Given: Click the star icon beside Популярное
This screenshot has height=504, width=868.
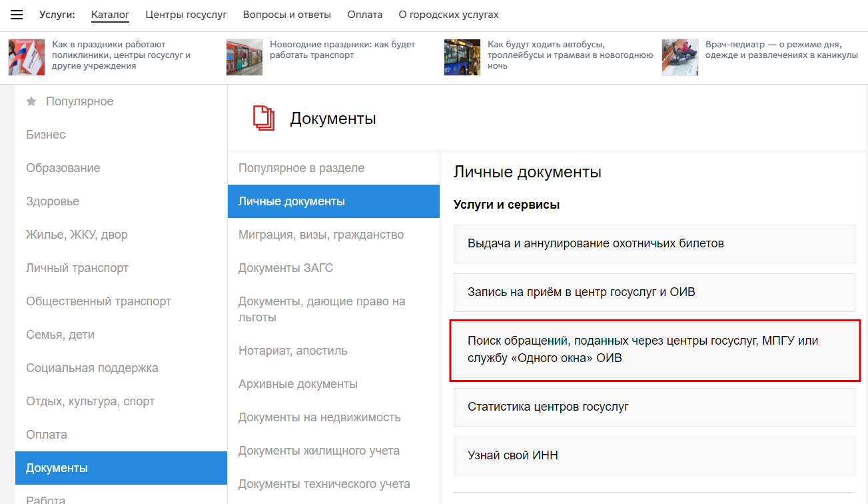Looking at the screenshot, I should tap(31, 101).
